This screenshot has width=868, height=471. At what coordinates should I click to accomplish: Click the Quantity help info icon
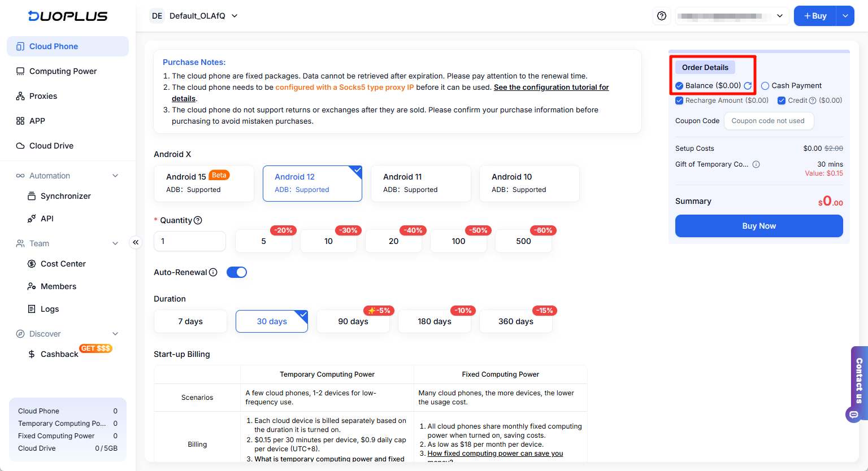click(198, 220)
